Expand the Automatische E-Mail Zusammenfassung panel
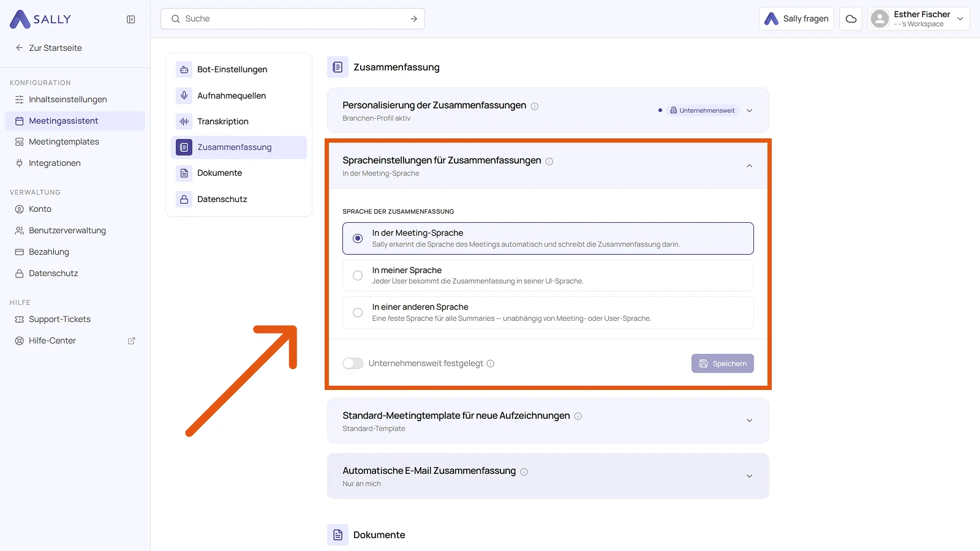 [750, 476]
